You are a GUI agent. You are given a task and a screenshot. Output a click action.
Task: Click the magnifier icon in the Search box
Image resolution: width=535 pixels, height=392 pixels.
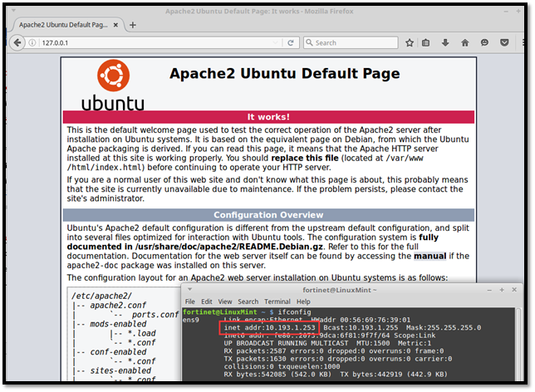[309, 42]
